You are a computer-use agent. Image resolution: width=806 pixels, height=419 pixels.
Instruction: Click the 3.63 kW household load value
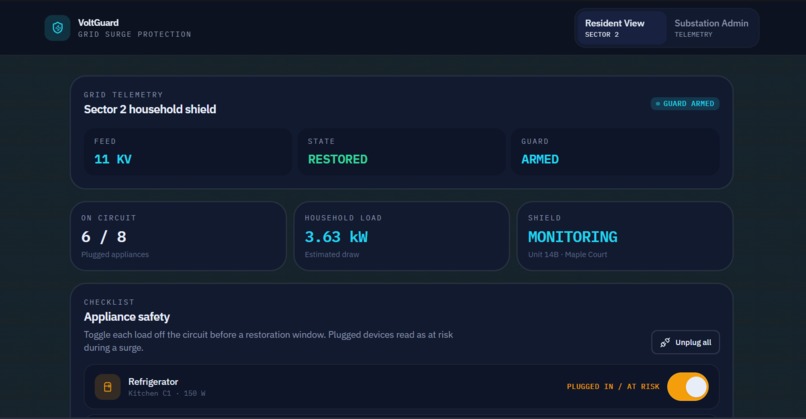336,236
